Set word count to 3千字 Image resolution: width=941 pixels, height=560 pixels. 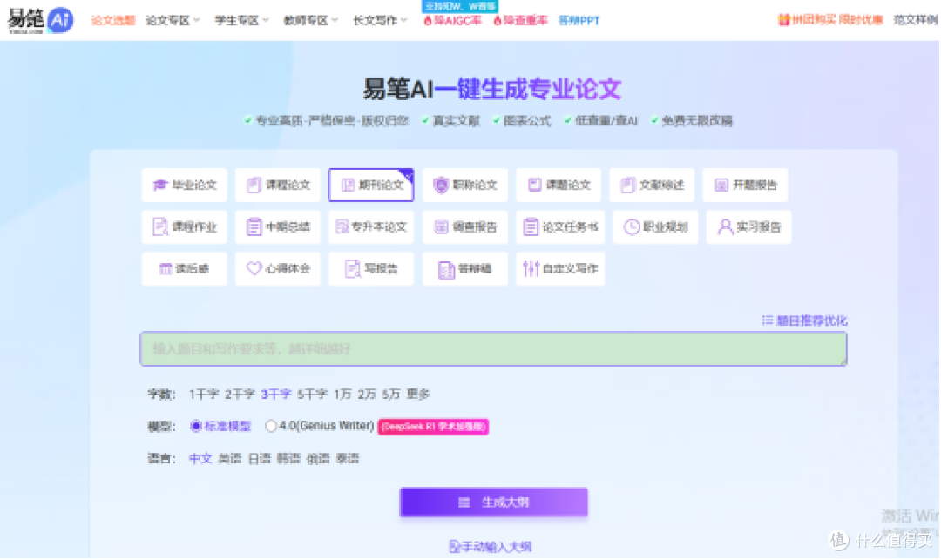tap(276, 395)
